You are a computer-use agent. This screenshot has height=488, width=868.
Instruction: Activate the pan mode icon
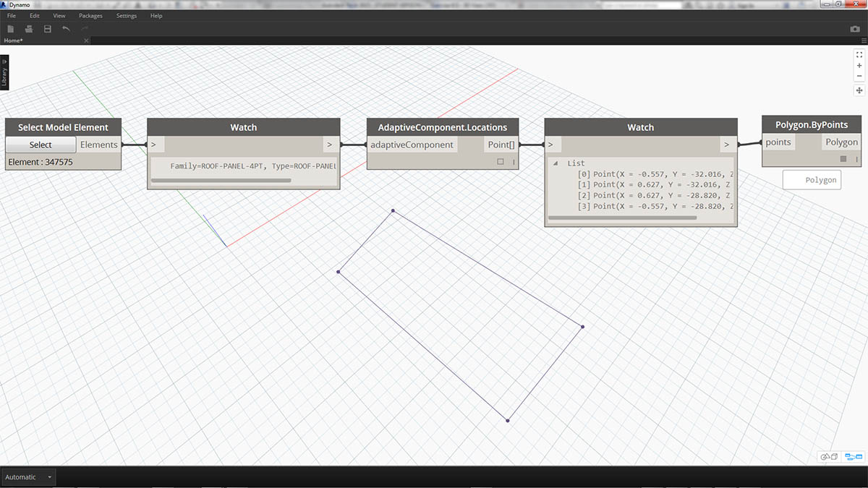click(859, 90)
